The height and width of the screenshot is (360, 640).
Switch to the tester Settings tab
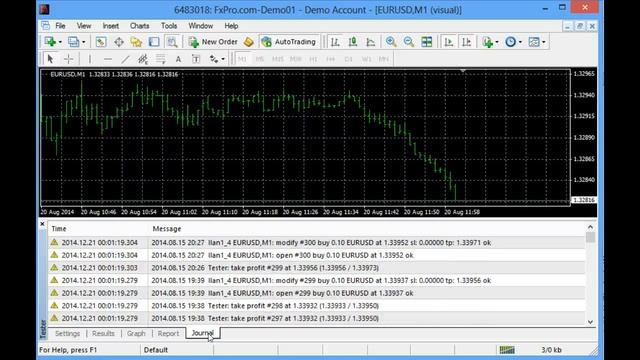pos(67,333)
